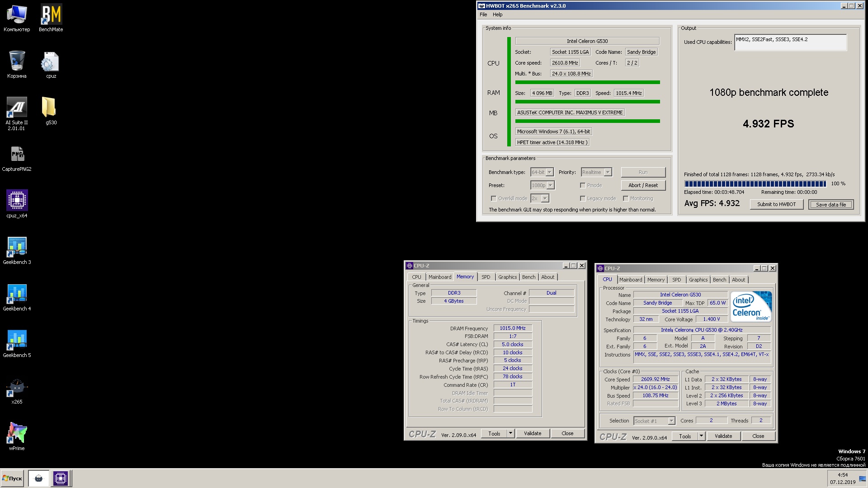Image resolution: width=868 pixels, height=488 pixels.
Task: Launch the cpuz_x64 desktop icon
Action: point(17,204)
